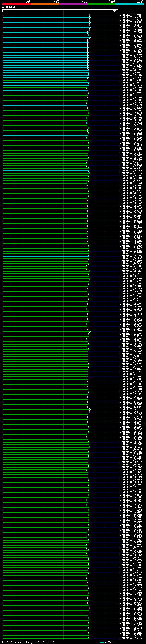Click the UniRef100_A7PA75 label

click(131, 42)
